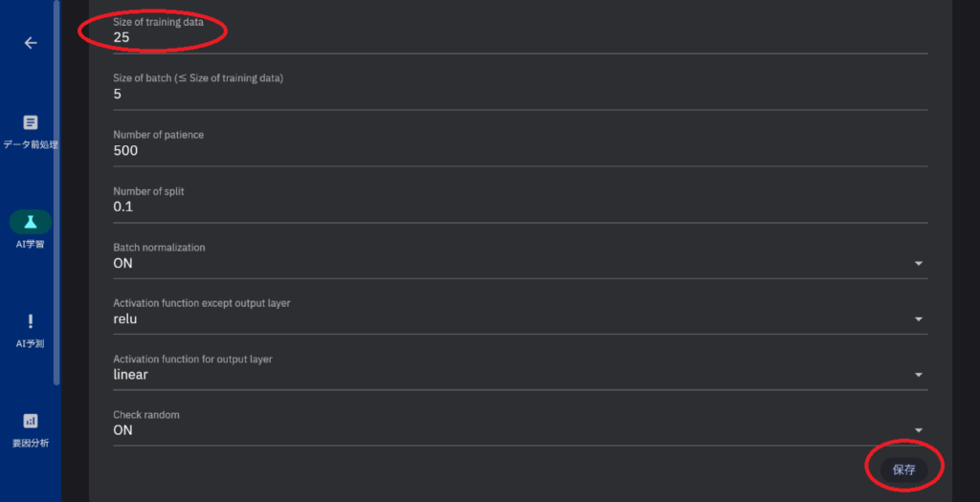This screenshot has height=502, width=980.
Task: Select the データ前処理 menu label
Action: coord(31,145)
